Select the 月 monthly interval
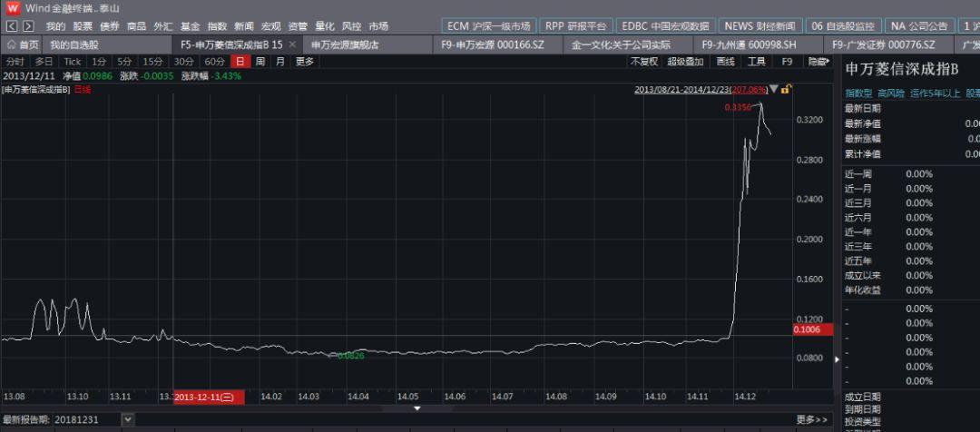This screenshot has height=432, width=980. point(280,62)
